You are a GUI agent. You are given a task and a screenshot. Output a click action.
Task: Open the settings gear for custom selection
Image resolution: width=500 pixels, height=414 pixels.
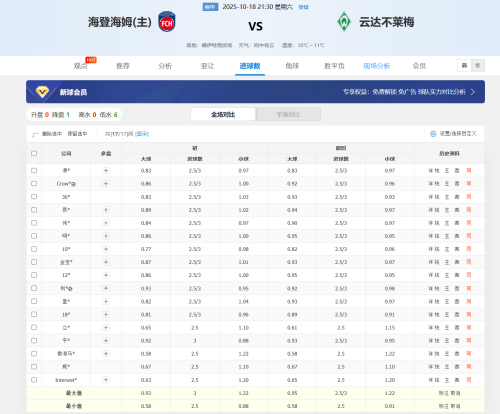pyautogui.click(x=433, y=134)
